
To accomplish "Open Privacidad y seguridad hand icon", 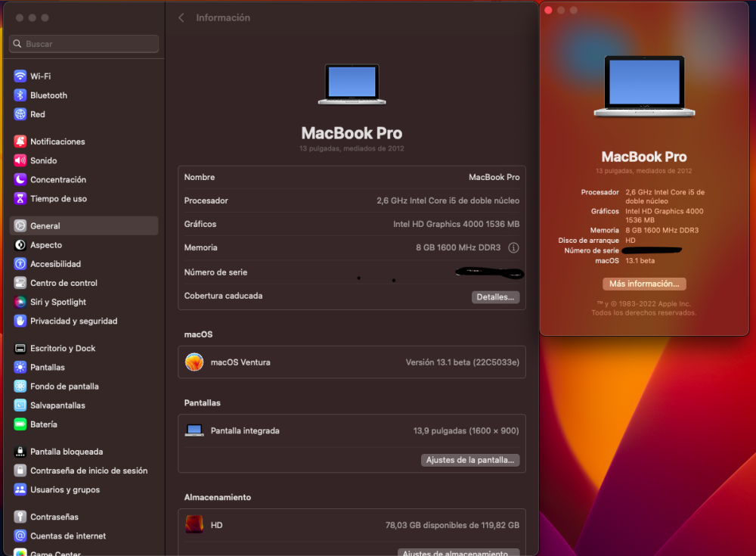I will coord(20,321).
